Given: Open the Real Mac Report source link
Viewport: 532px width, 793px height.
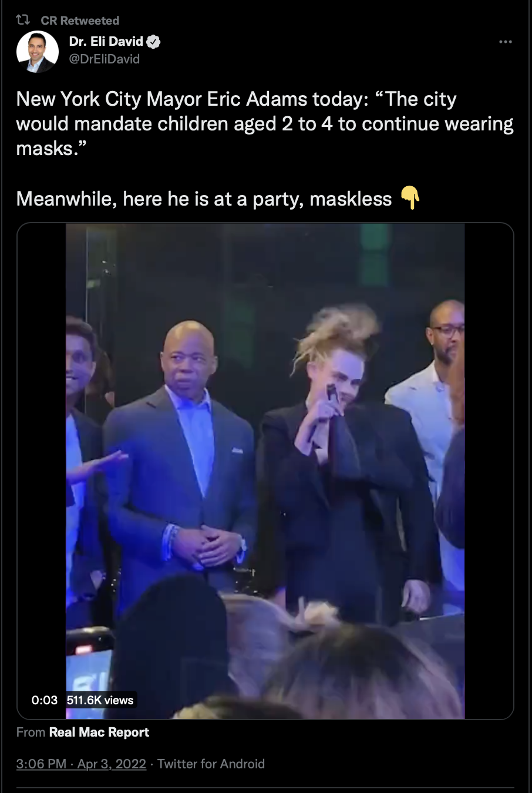Looking at the screenshot, I should pos(99,732).
